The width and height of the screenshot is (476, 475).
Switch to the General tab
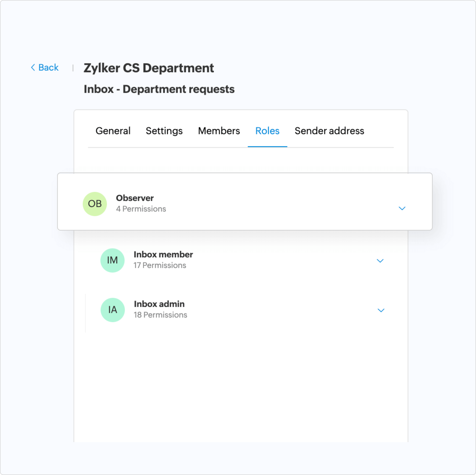(x=113, y=131)
